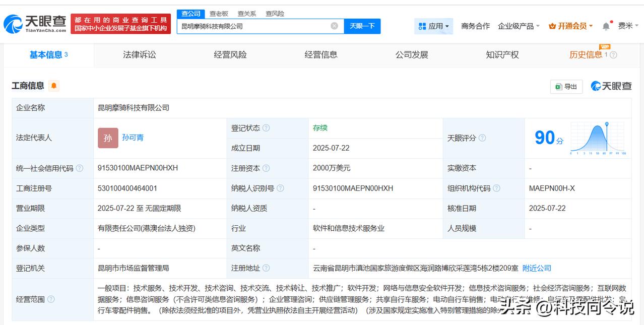Click the help icon next to 历史信息

pos(613,55)
